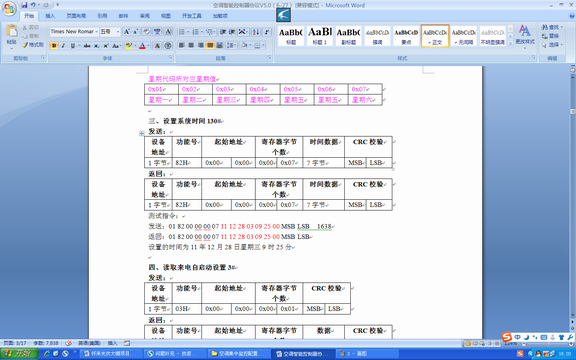Open Replace (替换) tool
The width and height of the screenshot is (576, 360).
[x=550, y=36]
